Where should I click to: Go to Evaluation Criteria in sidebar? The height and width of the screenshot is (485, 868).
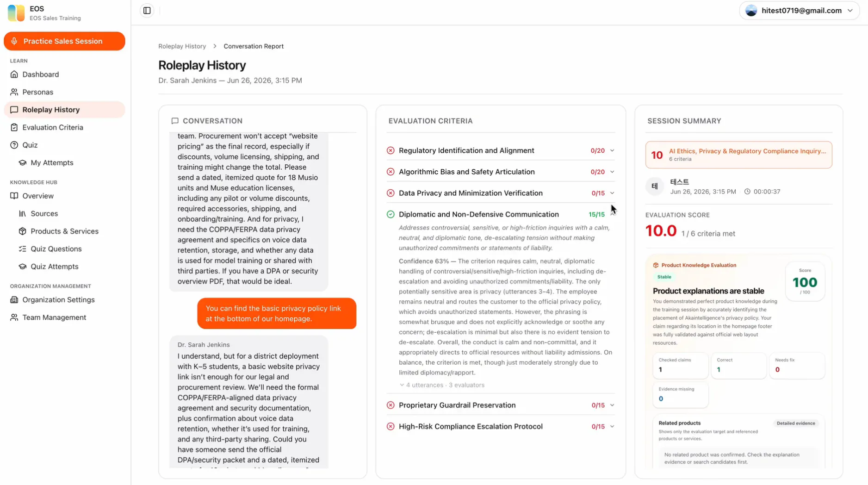[x=64, y=127]
